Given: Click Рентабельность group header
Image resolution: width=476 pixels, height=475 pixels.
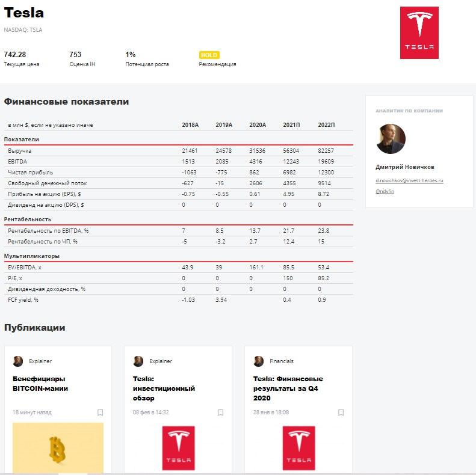Looking at the screenshot, I should coord(28,219).
